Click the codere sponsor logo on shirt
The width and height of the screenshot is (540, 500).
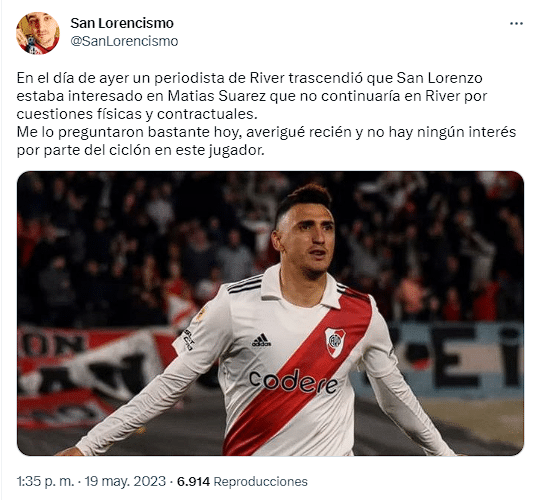(x=293, y=382)
